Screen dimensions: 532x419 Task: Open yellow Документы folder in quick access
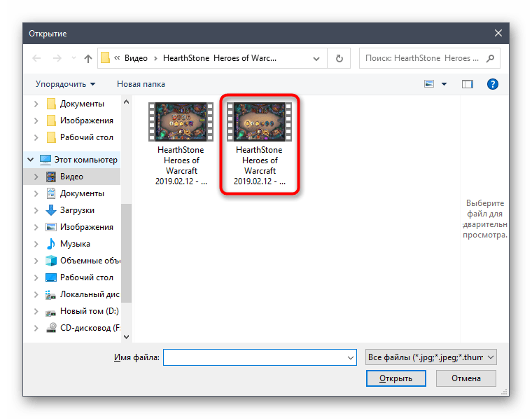[76, 104]
